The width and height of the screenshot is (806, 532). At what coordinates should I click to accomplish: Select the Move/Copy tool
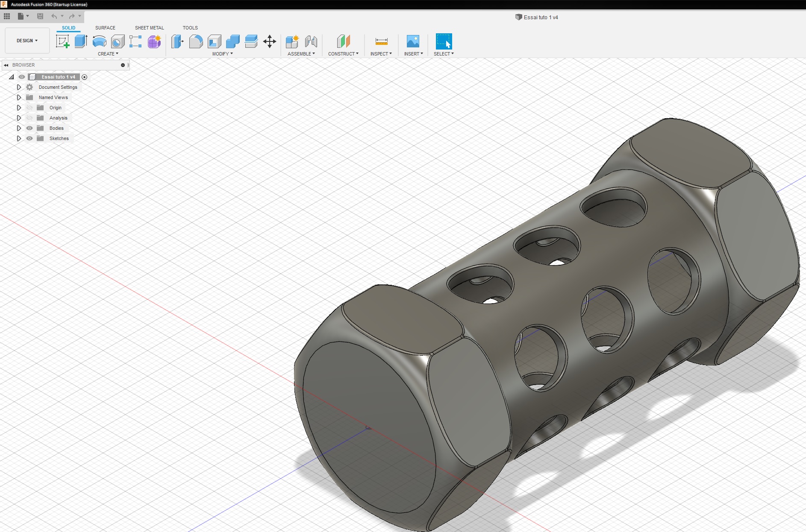click(x=269, y=41)
